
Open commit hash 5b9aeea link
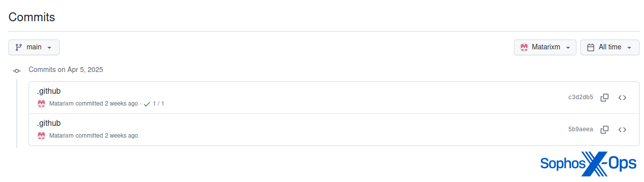580,130
